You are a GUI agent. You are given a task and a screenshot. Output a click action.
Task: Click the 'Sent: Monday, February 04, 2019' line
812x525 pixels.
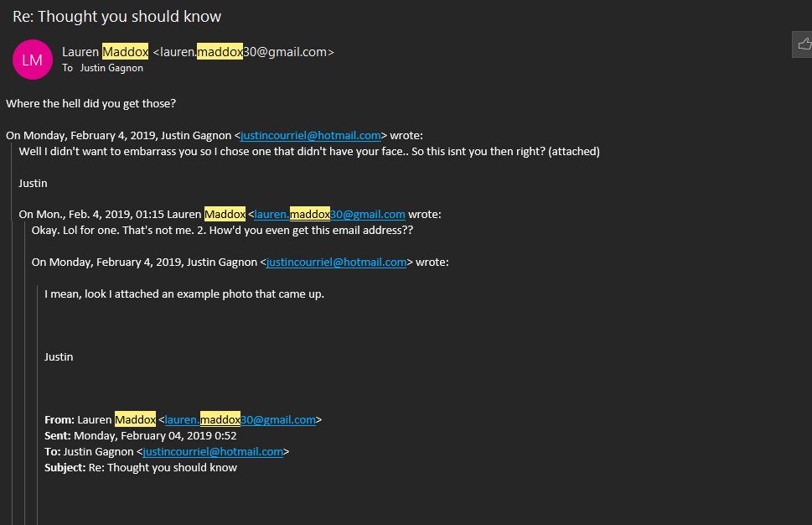pos(141,435)
